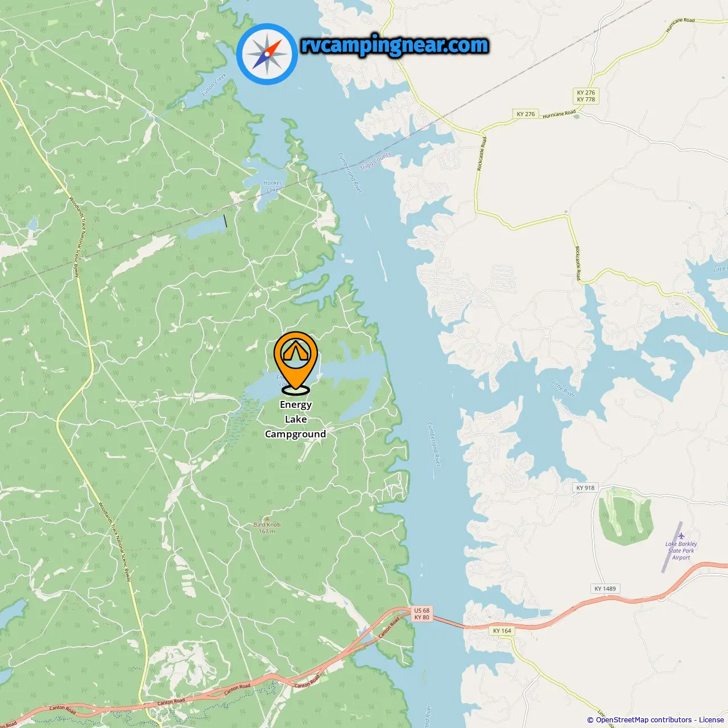Image resolution: width=728 pixels, height=728 pixels.
Task: Click the Energy Lake Campground label
Action: point(296,419)
